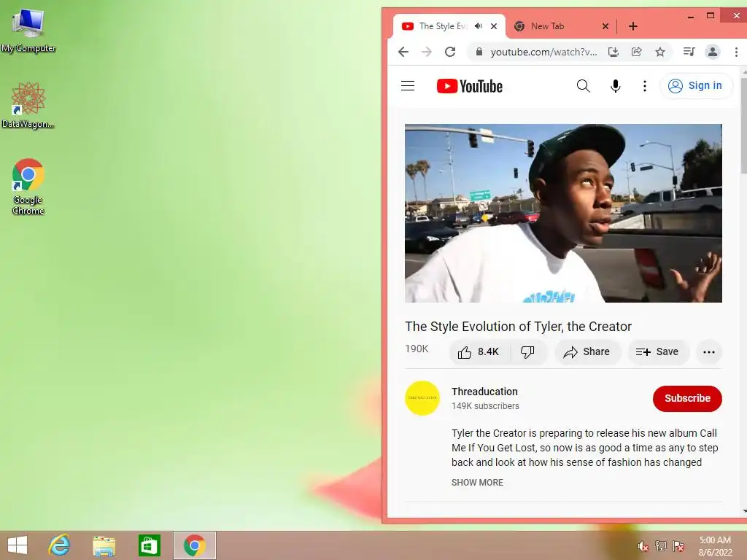Close the New Tab tab
Viewport: 747px width, 560px height.
coord(605,26)
